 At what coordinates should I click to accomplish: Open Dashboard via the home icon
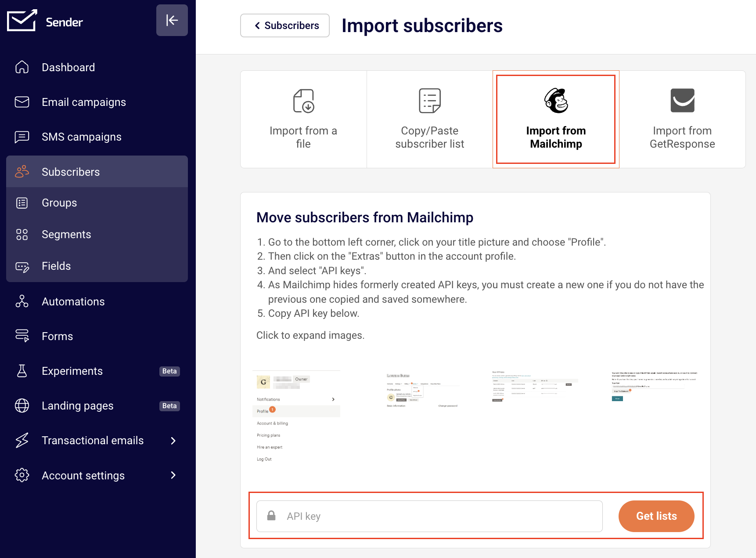click(x=22, y=67)
